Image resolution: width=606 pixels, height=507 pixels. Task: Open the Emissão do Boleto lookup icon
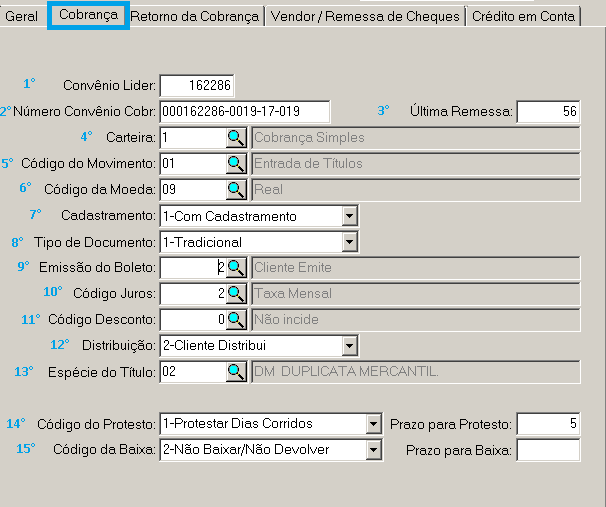[x=235, y=267]
